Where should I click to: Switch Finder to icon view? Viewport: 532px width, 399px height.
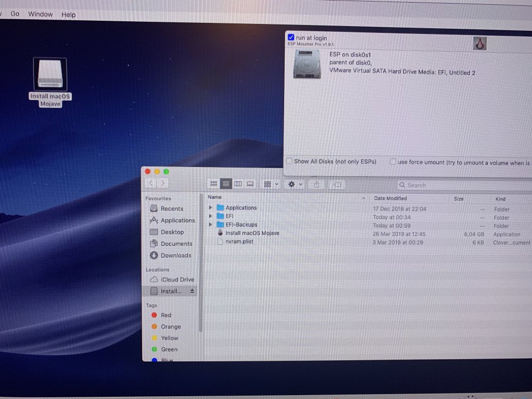[x=214, y=184]
